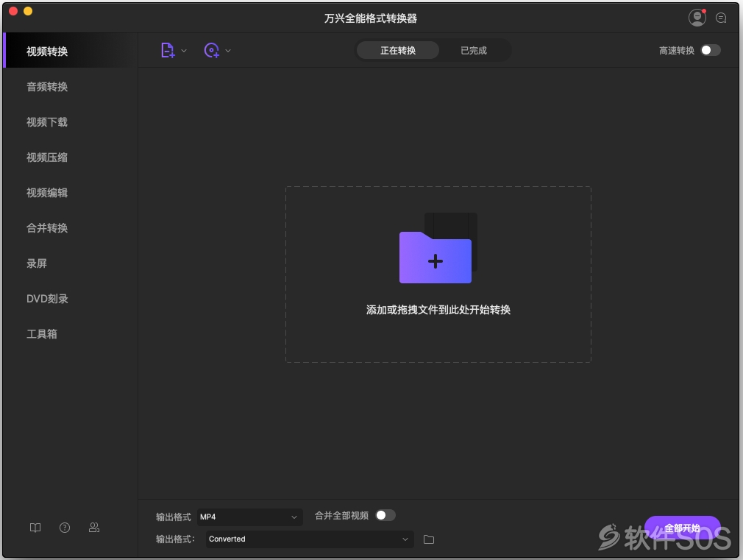Open 工具箱 in the sidebar
743x560 pixels.
70,334
